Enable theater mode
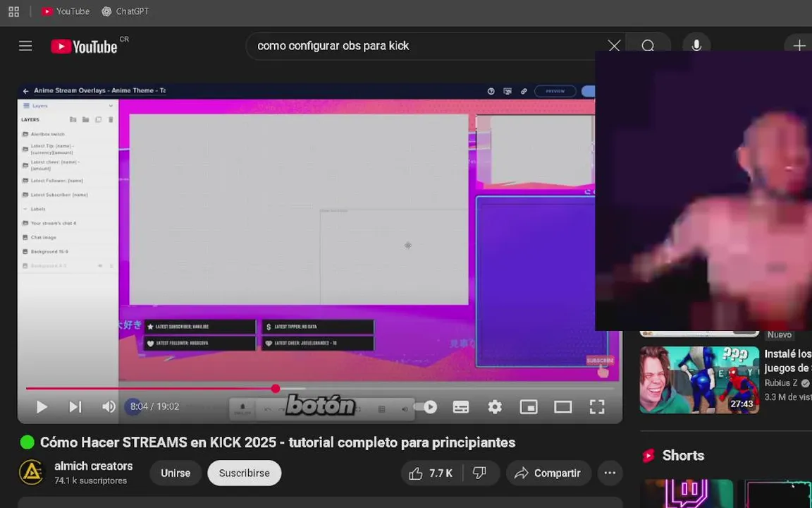Screen dimensions: 812x508 pos(563,407)
